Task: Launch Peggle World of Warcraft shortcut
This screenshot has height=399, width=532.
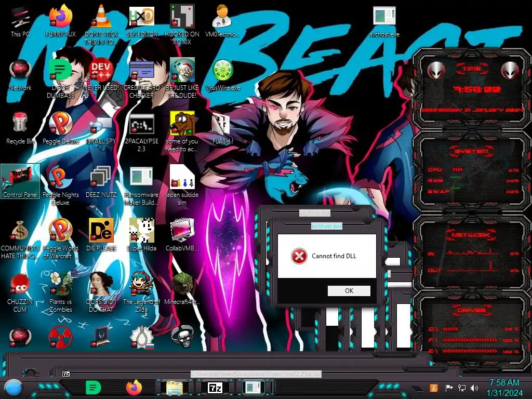Action: pos(61,240)
